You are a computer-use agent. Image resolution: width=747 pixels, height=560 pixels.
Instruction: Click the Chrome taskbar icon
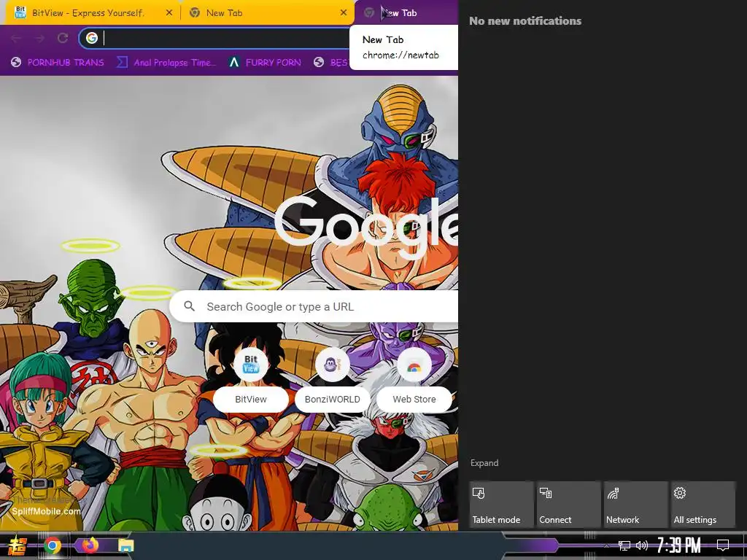coord(53,545)
